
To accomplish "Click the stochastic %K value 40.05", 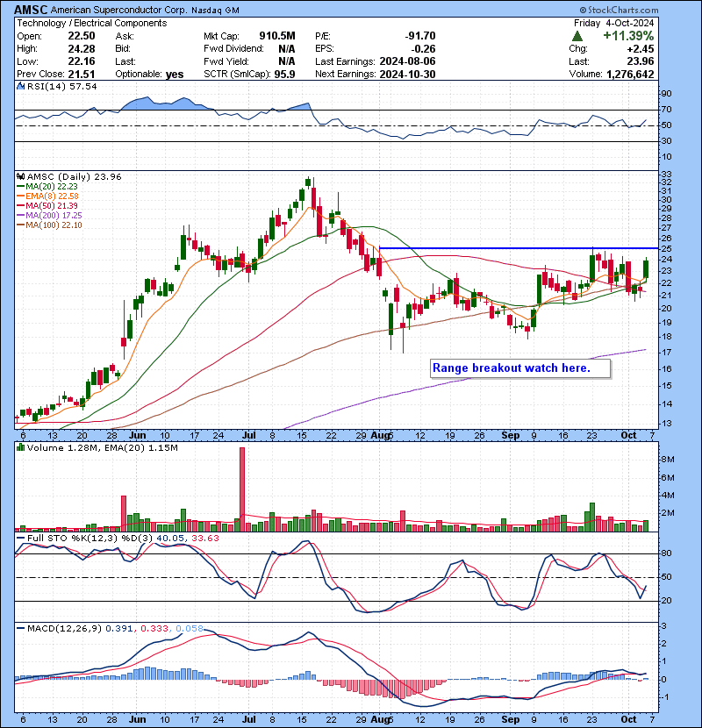I will click(171, 538).
